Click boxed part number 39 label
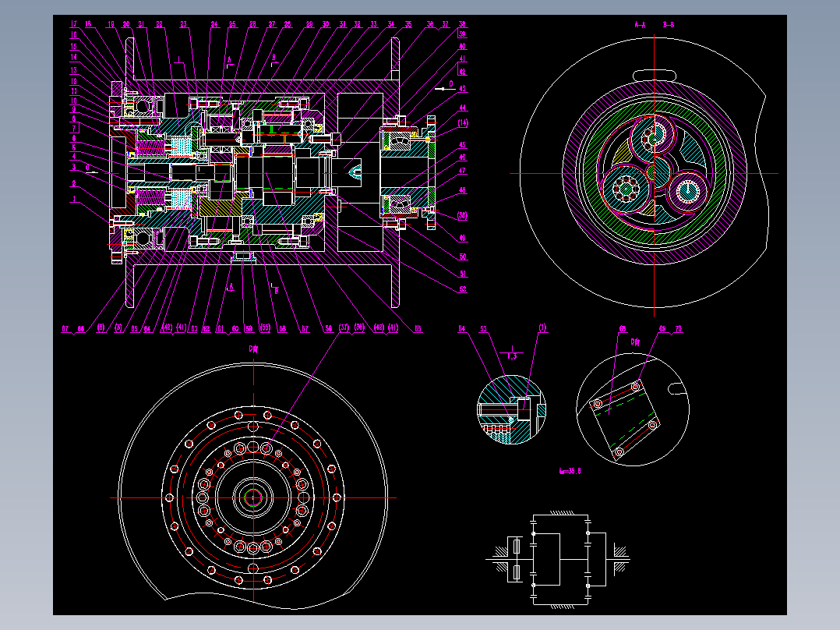 pos(462,34)
